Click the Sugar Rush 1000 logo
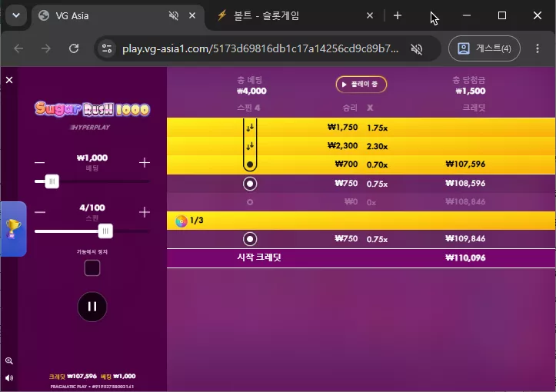The width and height of the screenshot is (556, 392). tap(92, 109)
